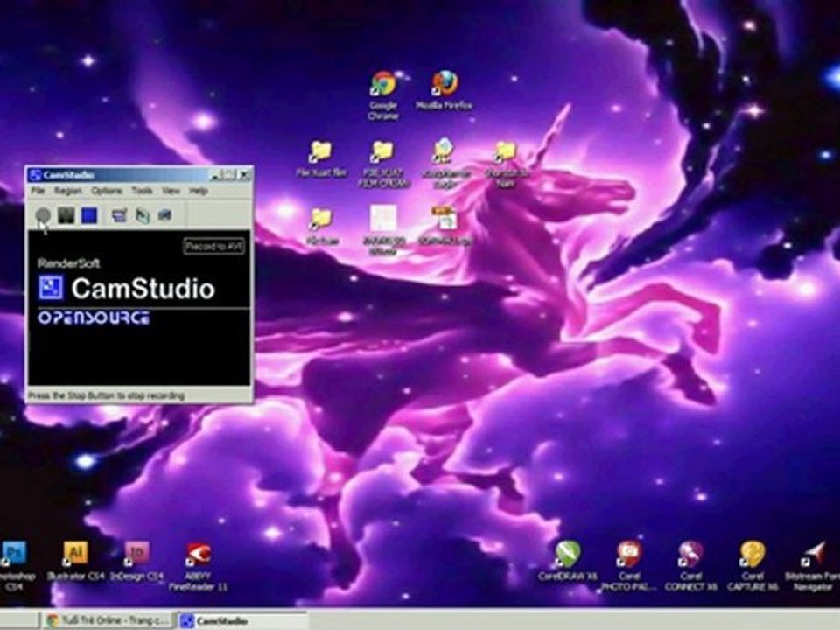Open the Tools menu in CamStudio
This screenshot has width=840, height=630.
[x=142, y=191]
